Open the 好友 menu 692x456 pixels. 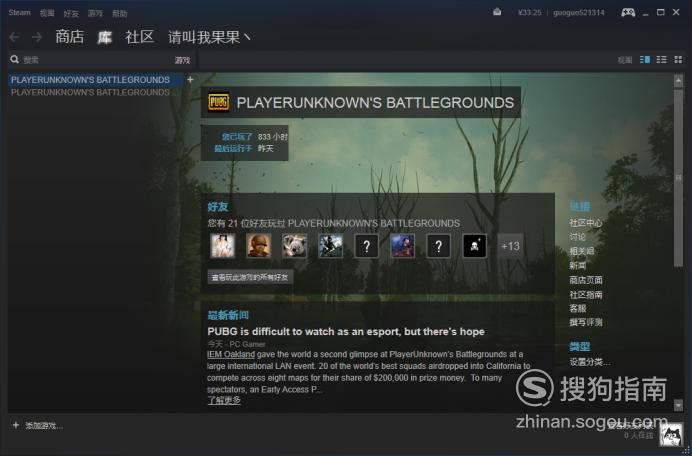(71, 13)
